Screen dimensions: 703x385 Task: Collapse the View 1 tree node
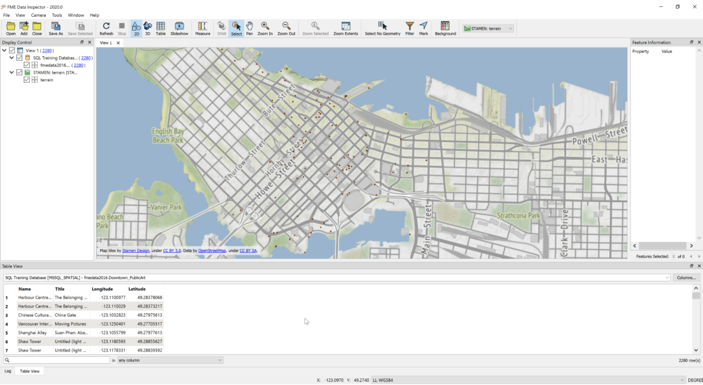coord(4,50)
